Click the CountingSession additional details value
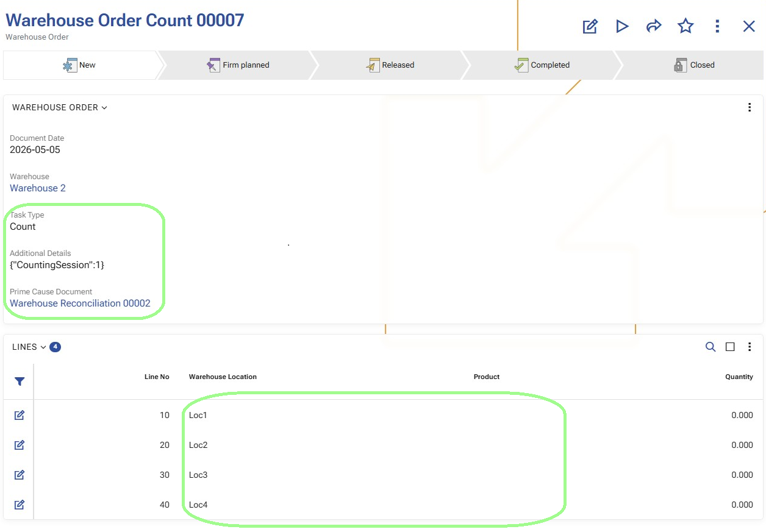The width and height of the screenshot is (766, 532). point(57,265)
